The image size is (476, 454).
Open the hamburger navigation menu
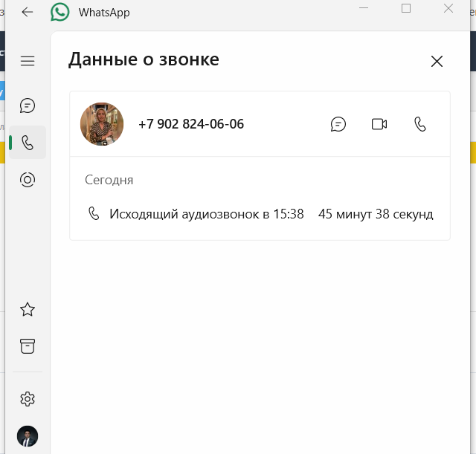pyautogui.click(x=28, y=61)
